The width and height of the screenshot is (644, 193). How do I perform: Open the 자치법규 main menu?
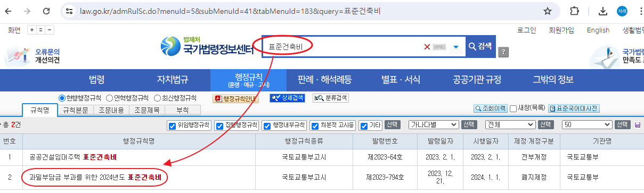[172, 80]
